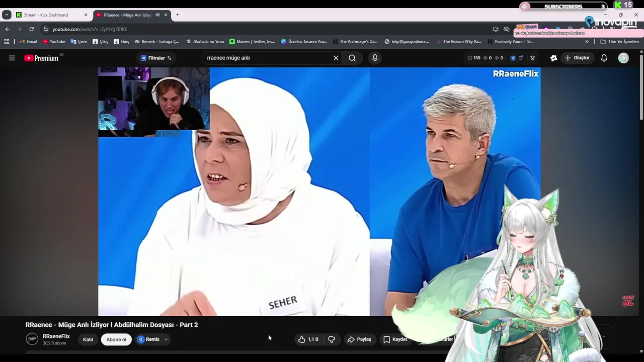Open the Çevir bookmark
644x362 pixels.
[79, 42]
